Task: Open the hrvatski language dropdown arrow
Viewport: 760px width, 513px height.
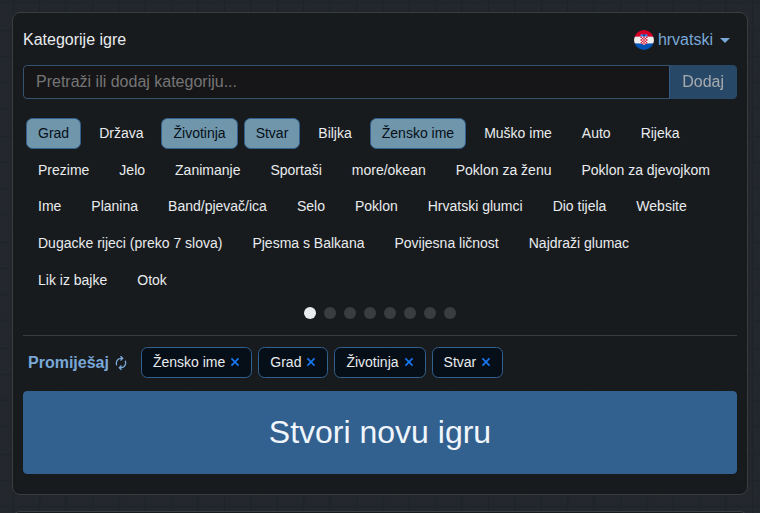Action: [725, 40]
